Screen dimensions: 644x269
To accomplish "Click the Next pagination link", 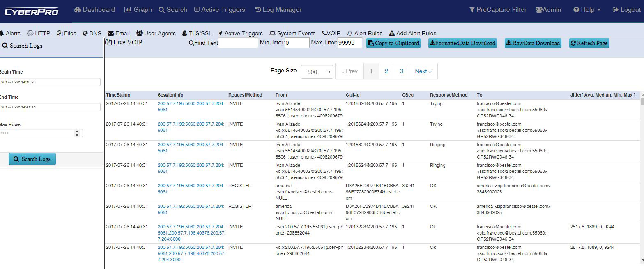I will click(423, 71).
